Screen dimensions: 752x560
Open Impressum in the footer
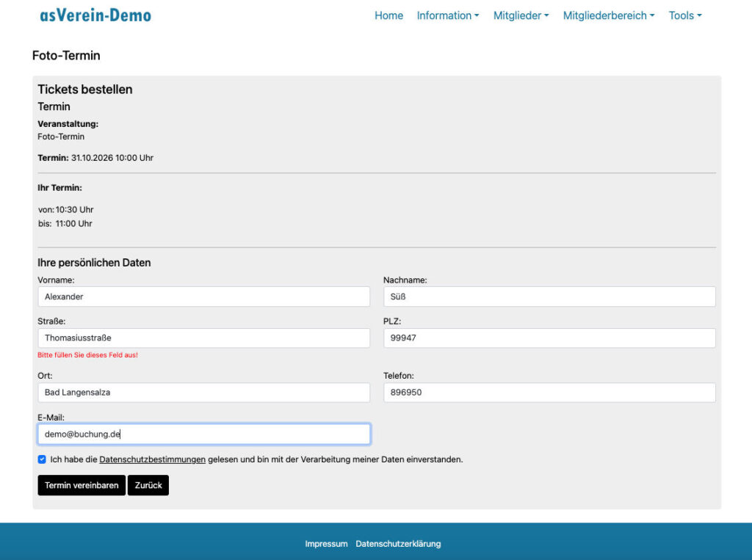tap(326, 544)
